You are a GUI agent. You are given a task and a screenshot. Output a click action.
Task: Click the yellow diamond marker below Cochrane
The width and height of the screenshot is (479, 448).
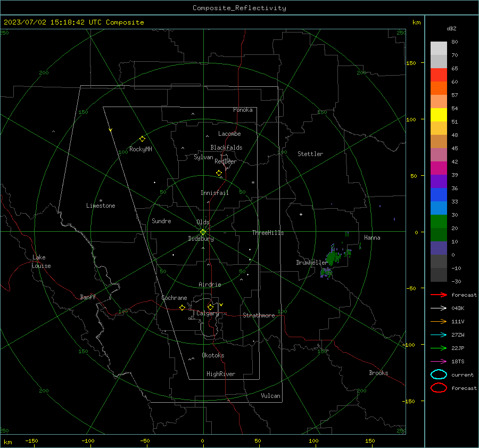tap(183, 307)
